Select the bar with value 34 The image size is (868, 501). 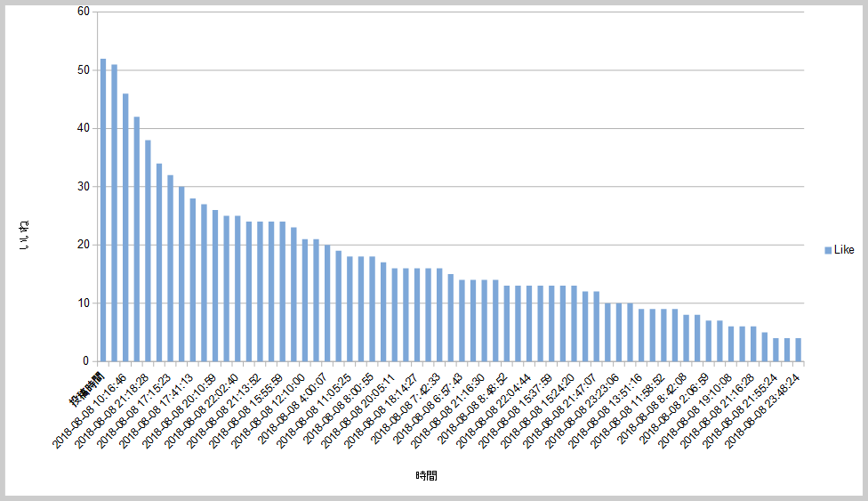[x=159, y=263]
